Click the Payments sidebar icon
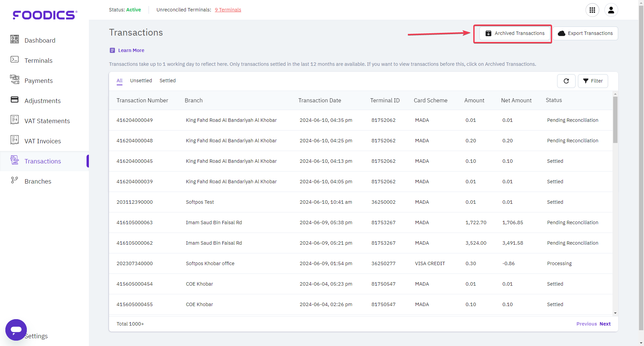 pyautogui.click(x=14, y=80)
